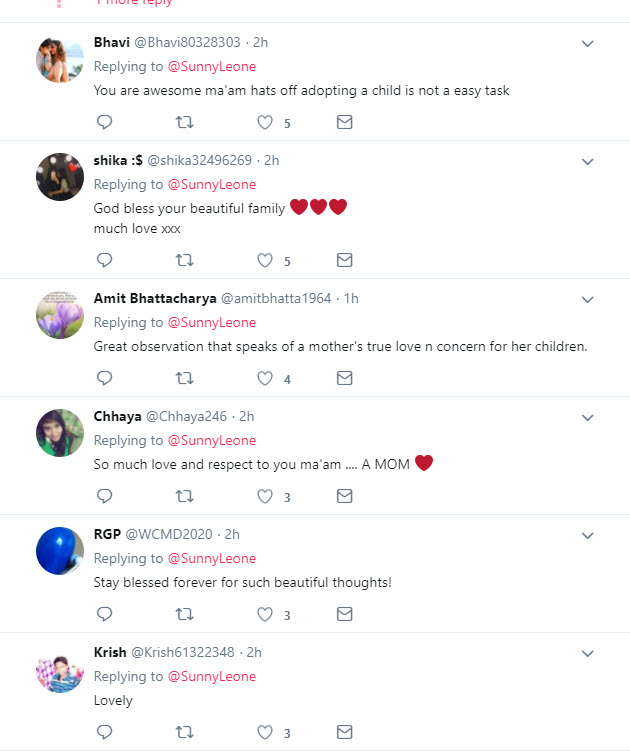Open dropdown arrow on RGP's tweet
The width and height of the screenshot is (630, 751).
[x=588, y=536]
